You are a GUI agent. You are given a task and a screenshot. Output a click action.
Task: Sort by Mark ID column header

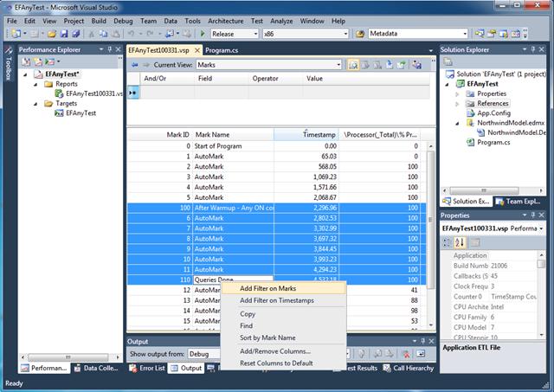click(160, 134)
